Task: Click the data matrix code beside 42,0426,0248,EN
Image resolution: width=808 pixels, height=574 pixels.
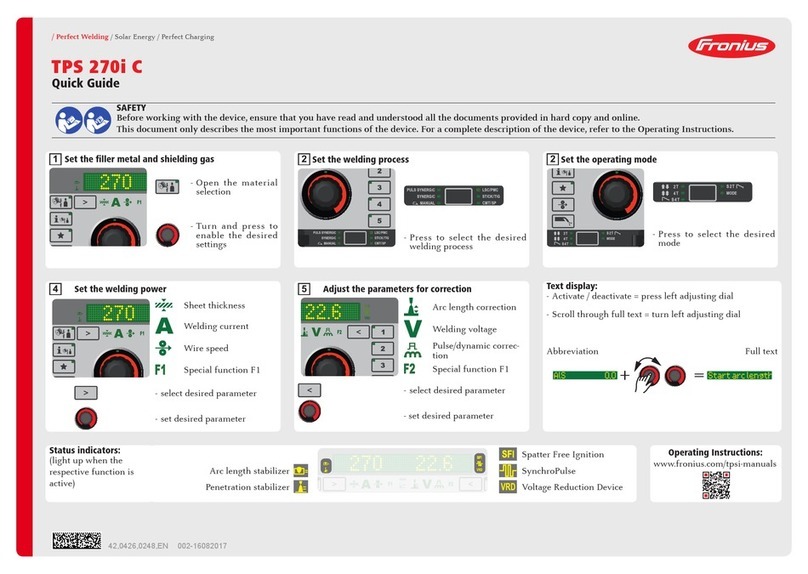Action: pos(77,541)
